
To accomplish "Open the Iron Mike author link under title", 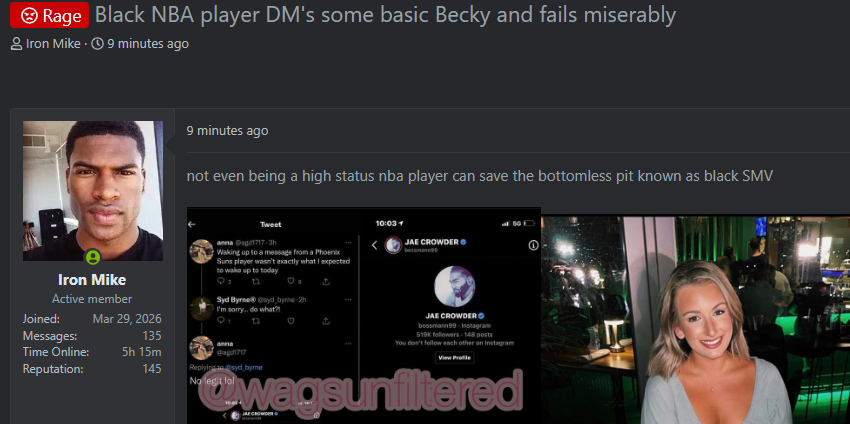I will [53, 44].
